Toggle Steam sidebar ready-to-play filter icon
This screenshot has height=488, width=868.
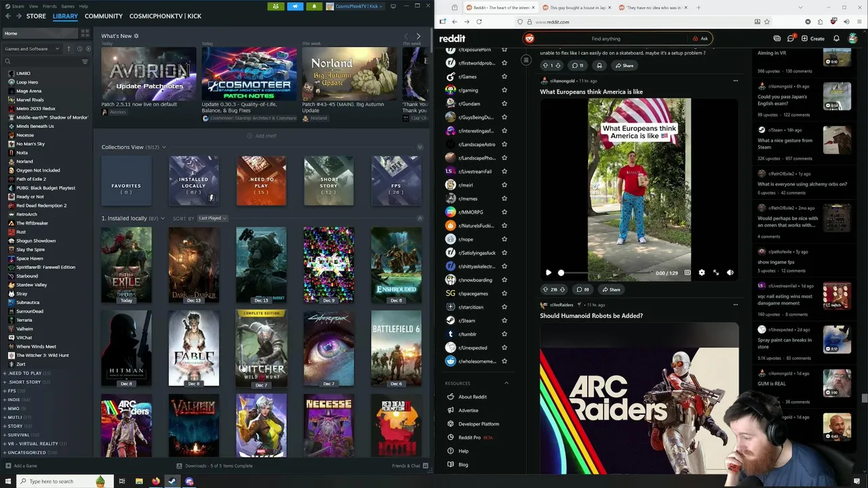pos(88,49)
